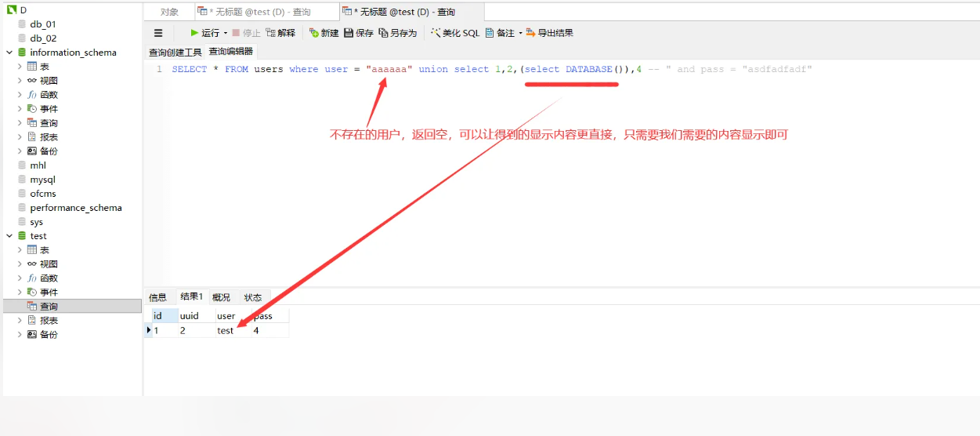Screen dimensions: 980x436
Task: Click the 解释 explain button
Action: click(280, 33)
